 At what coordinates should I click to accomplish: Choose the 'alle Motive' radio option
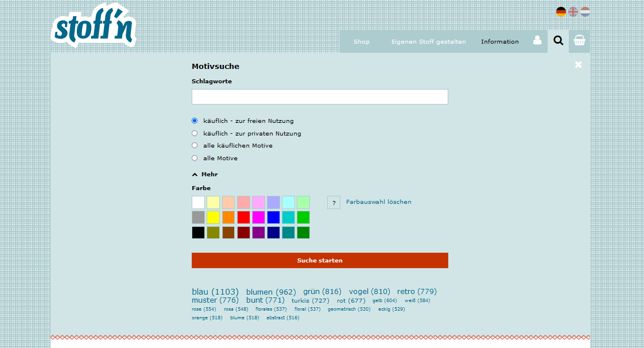pos(195,158)
